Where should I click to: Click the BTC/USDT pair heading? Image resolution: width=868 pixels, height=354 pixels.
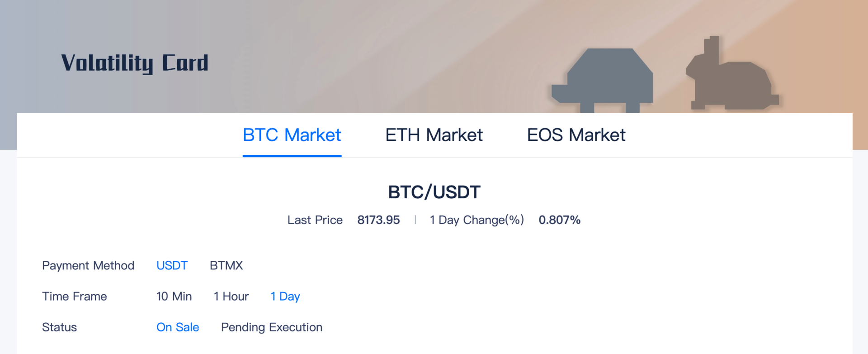click(434, 192)
